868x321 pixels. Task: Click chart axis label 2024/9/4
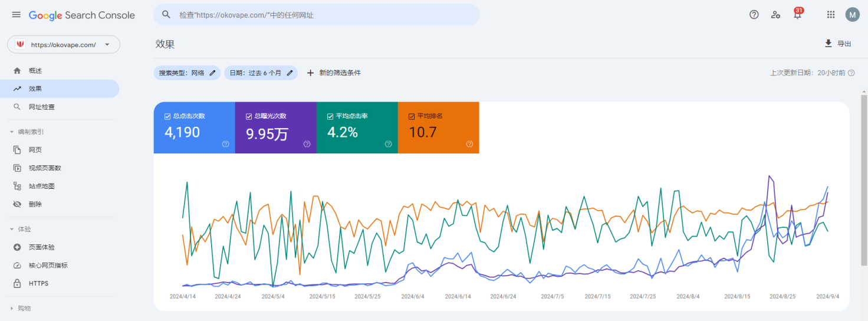pos(827,296)
